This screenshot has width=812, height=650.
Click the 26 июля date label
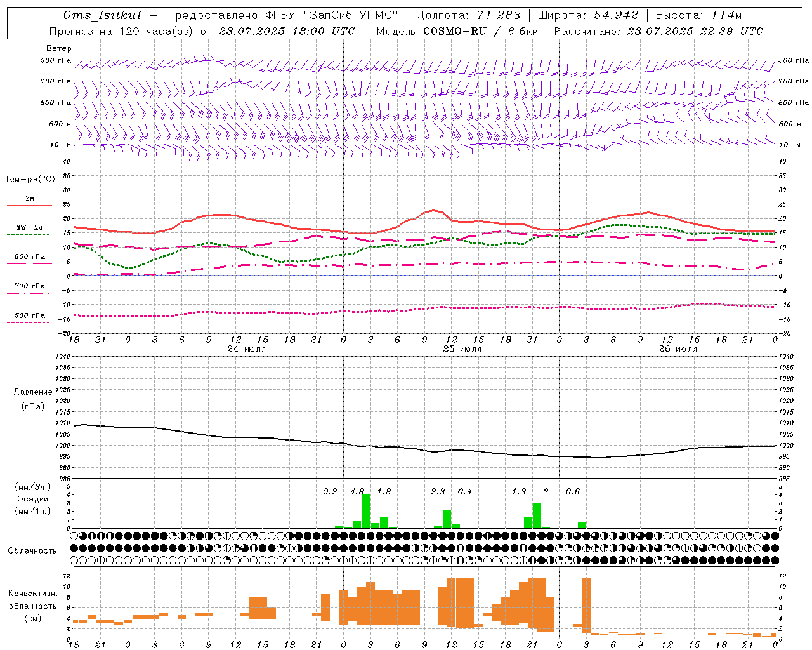coord(678,349)
